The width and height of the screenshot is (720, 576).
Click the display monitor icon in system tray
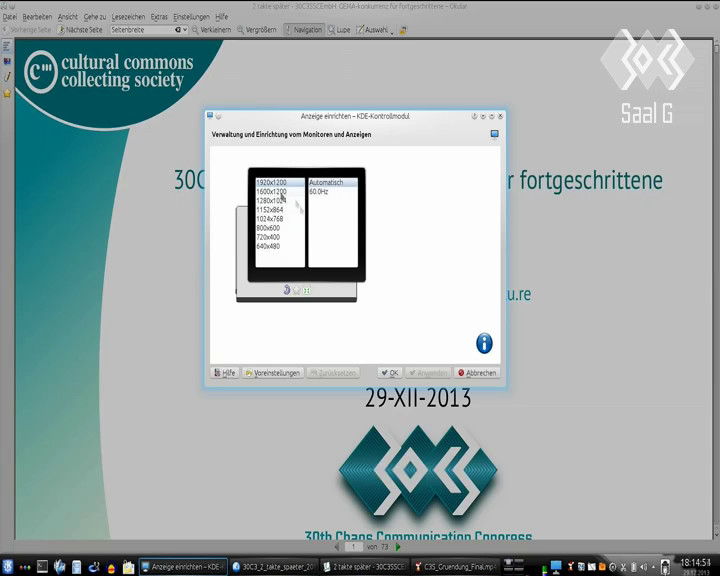pyautogui.click(x=556, y=566)
